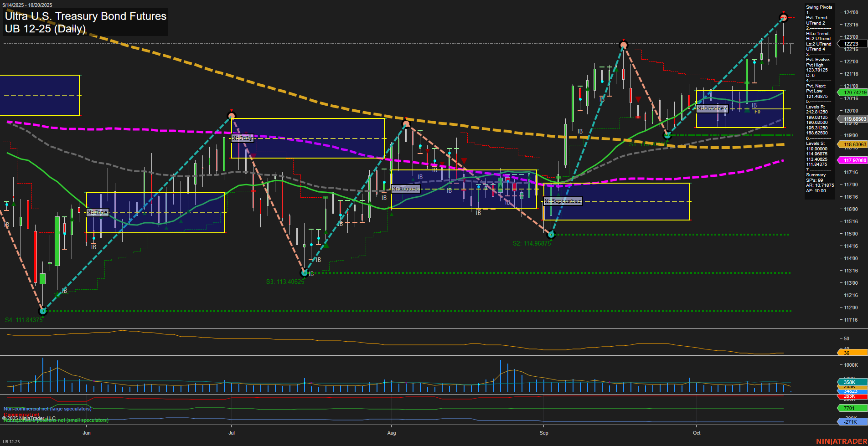Select the M:June monthly box label

pos(98,212)
